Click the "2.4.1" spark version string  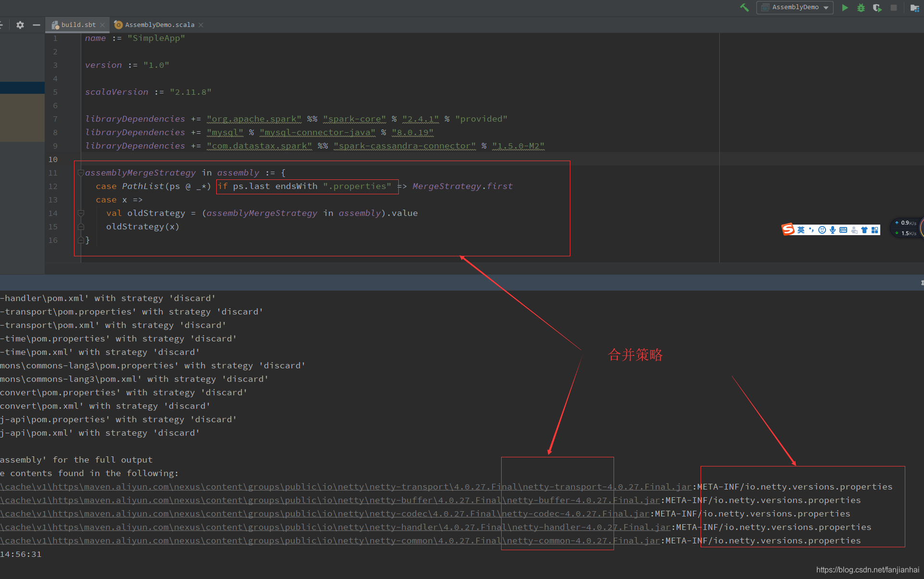click(421, 119)
